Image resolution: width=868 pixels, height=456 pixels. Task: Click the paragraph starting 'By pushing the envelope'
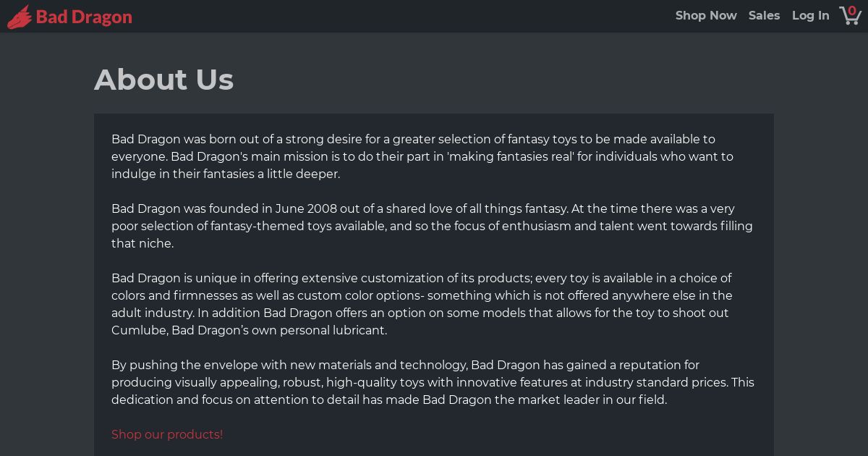pos(433,382)
